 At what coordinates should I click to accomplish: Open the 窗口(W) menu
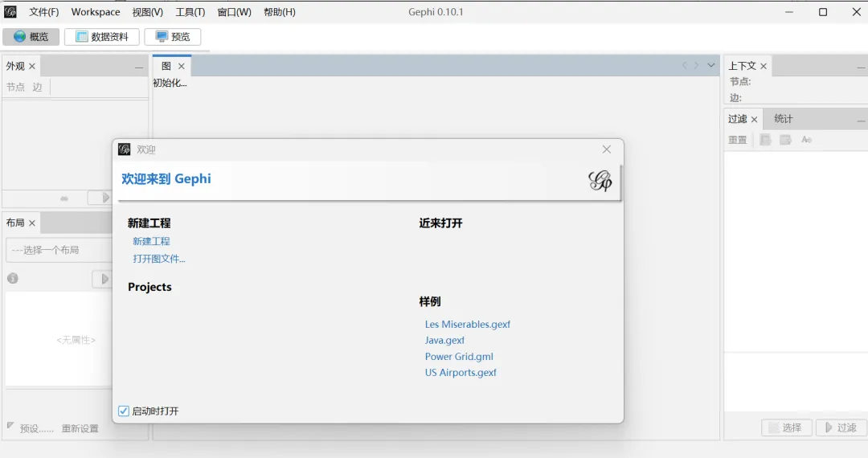click(x=234, y=12)
